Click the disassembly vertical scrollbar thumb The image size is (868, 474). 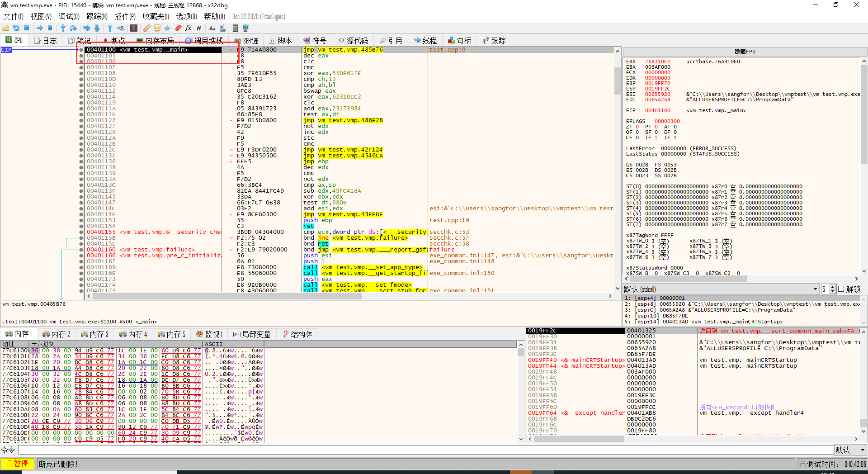tap(618, 81)
